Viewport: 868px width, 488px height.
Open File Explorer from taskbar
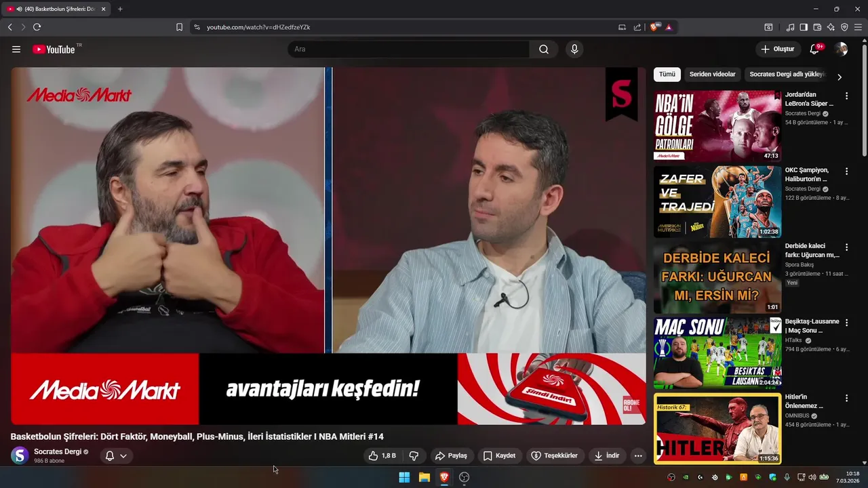[424, 477]
